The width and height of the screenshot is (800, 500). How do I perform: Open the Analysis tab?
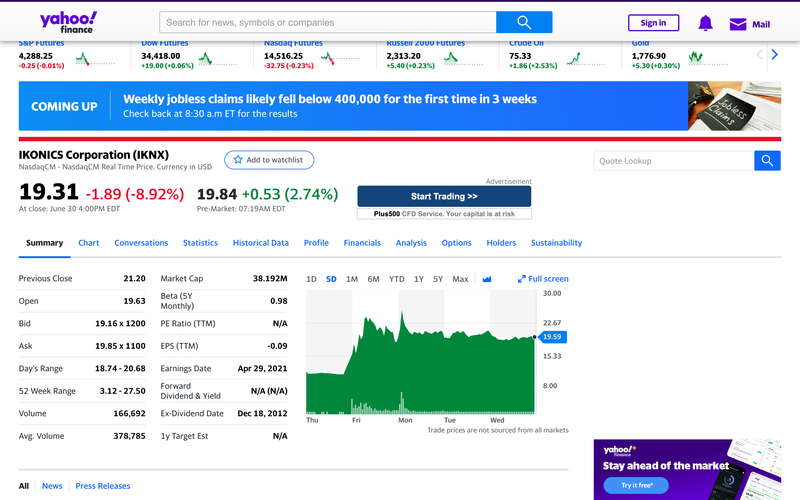coord(411,243)
